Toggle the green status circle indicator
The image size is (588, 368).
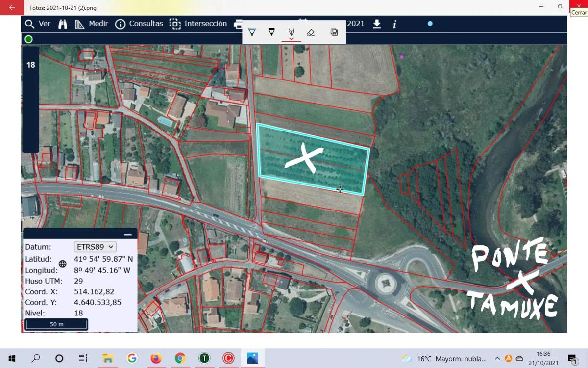pos(29,39)
